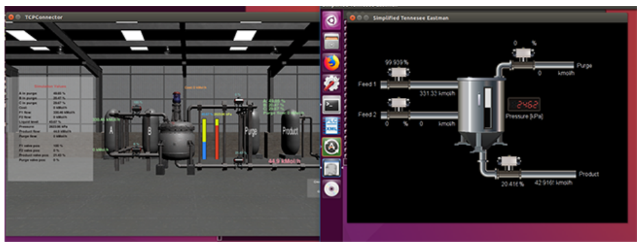Click the 20.416 % product valve value
The width and height of the screenshot is (644, 245).
click(512, 184)
